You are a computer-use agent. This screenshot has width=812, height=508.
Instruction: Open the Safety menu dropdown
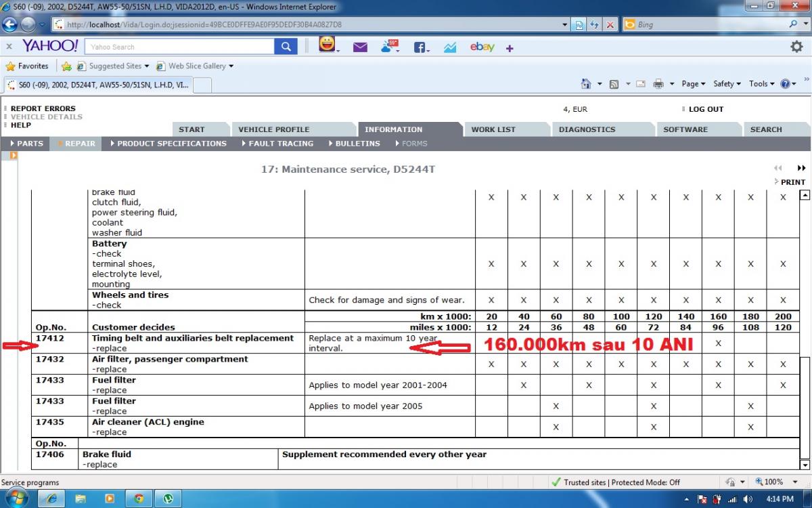727,84
